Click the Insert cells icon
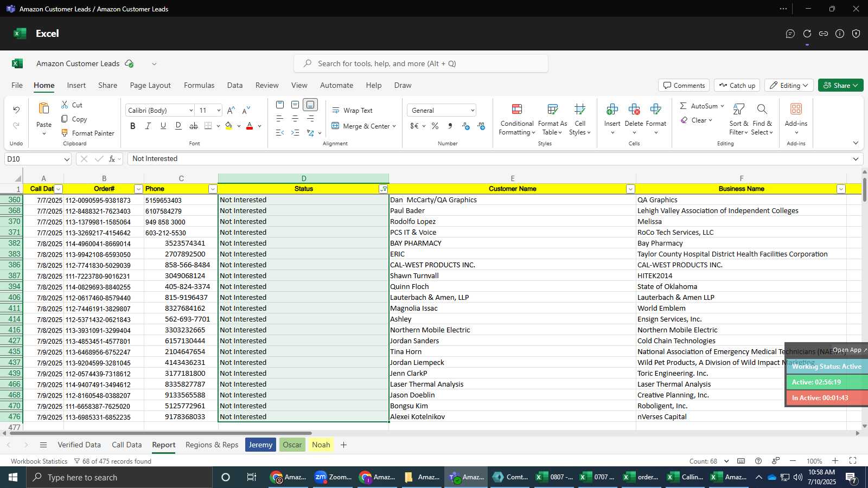 612,110
